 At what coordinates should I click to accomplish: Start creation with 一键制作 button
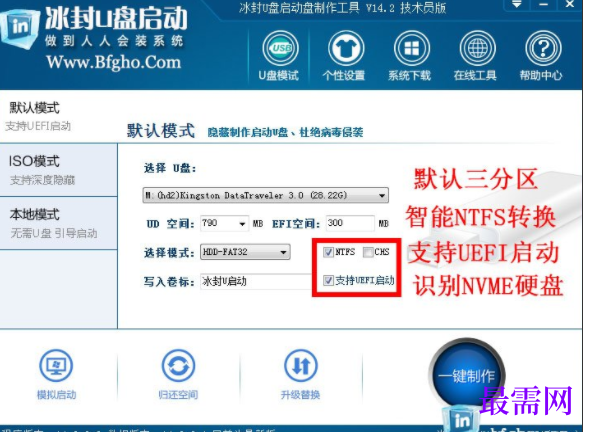[467, 375]
